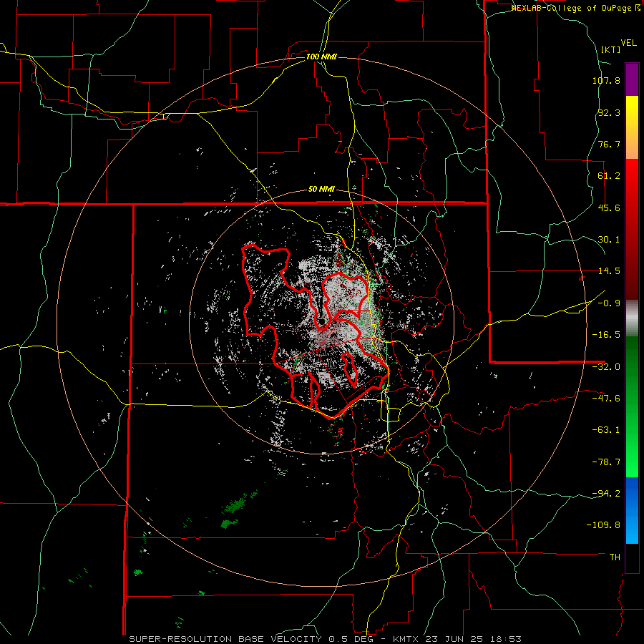Screen dimensions: 644x644
Task: Click the yellow-orange segment of the color bar
Action: tap(632, 127)
